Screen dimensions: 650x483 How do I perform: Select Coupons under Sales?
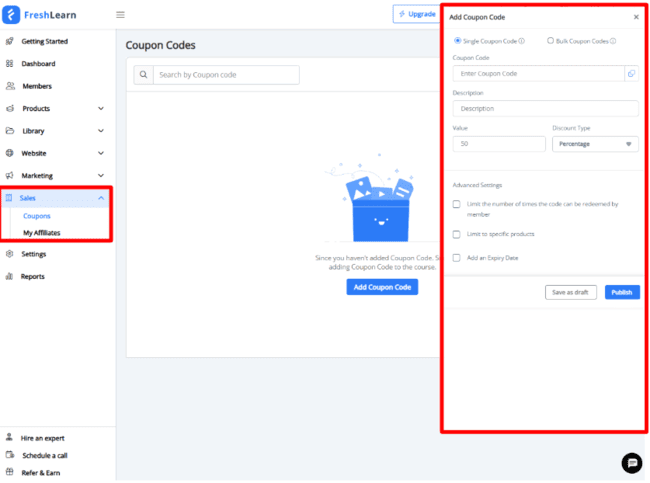point(37,216)
